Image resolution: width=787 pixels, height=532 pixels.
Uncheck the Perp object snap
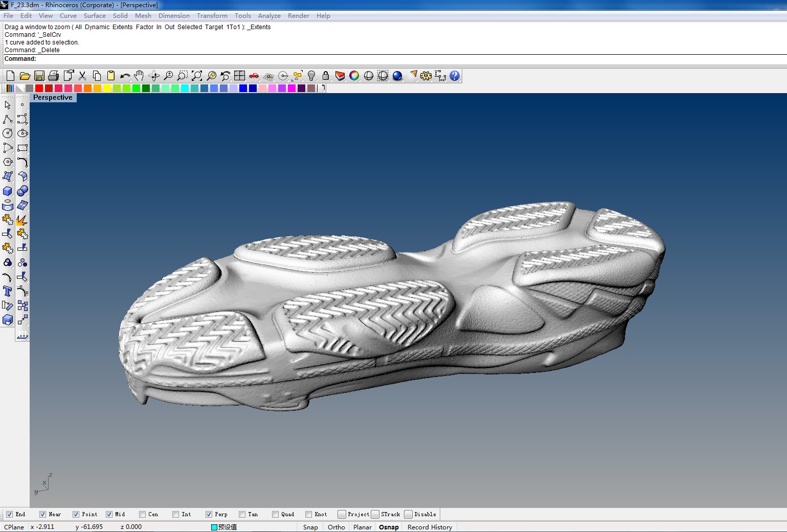209,515
